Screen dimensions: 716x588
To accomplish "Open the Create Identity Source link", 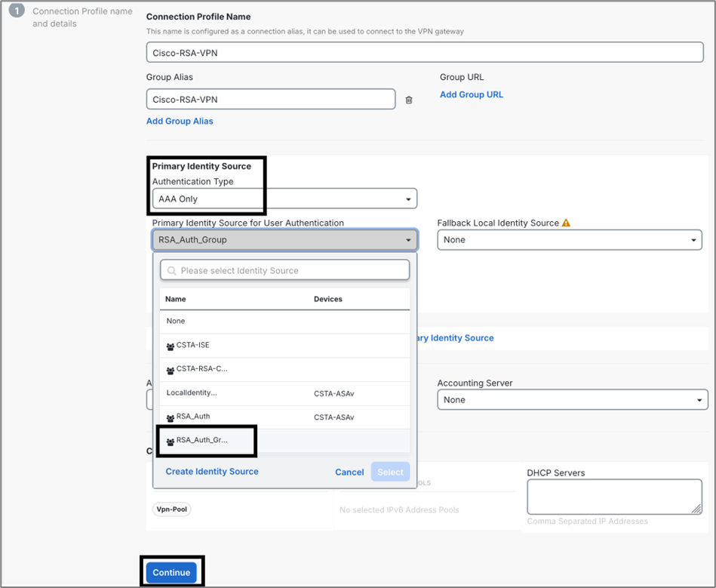I will tap(212, 472).
